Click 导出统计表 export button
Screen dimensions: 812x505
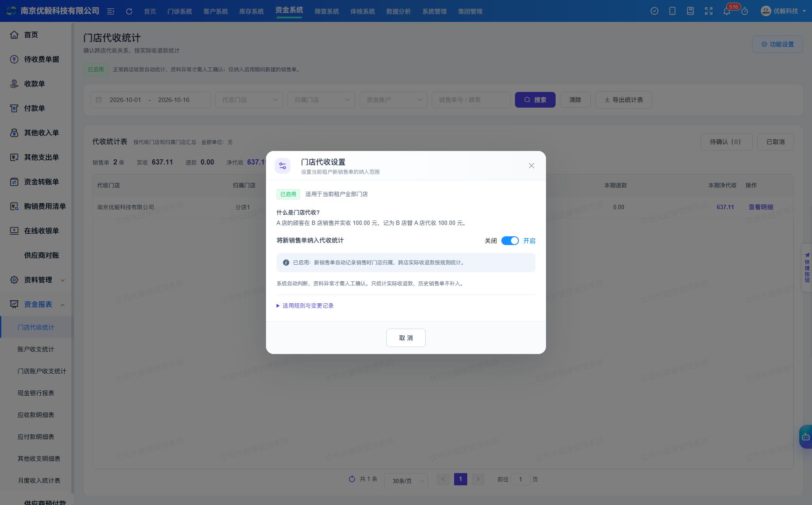pos(623,100)
